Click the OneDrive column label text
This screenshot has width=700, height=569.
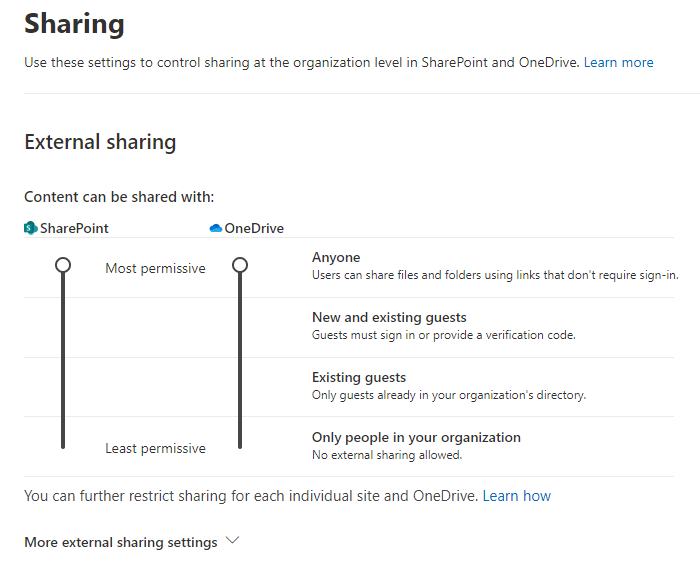click(254, 228)
